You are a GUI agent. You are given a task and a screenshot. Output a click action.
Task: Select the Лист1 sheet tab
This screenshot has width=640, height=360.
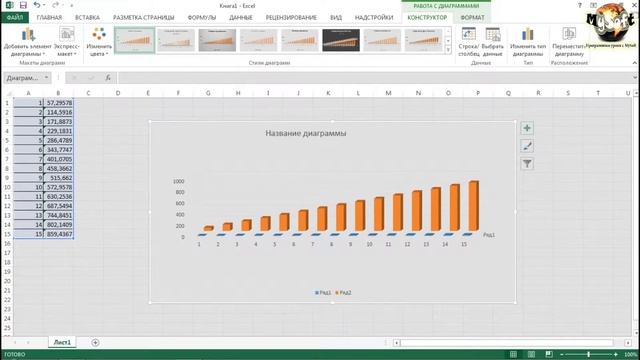click(62, 342)
